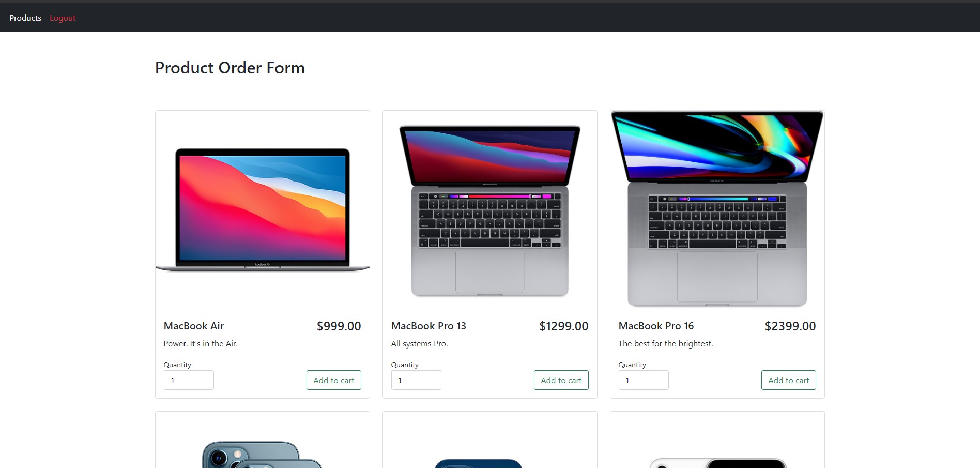Click the $2399.00 price label
Viewport: 980px width, 468px height.
(x=790, y=326)
